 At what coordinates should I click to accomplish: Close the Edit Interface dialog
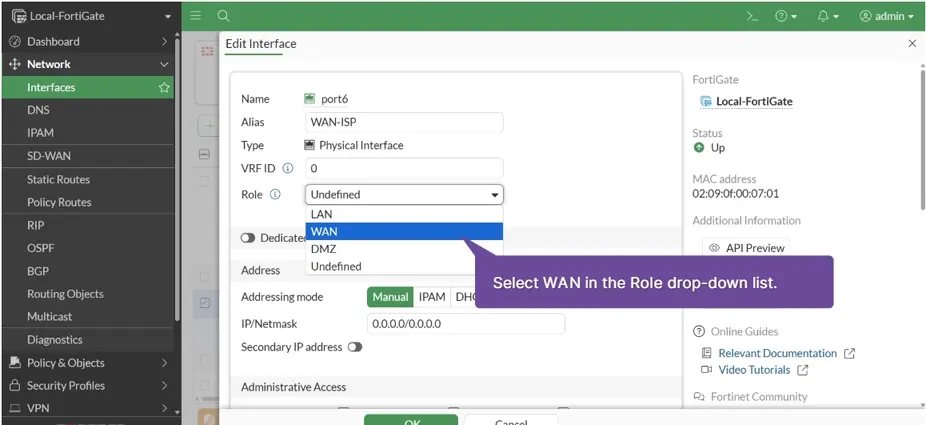click(x=912, y=43)
